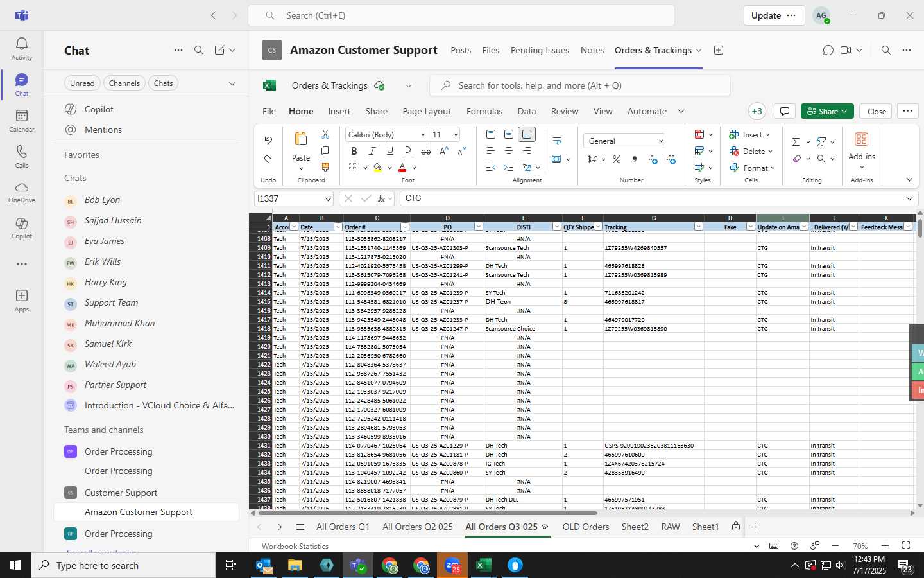Viewport: 924px width, 578px height.
Task: Click the Redo arrow in ribbon
Action: click(x=268, y=159)
